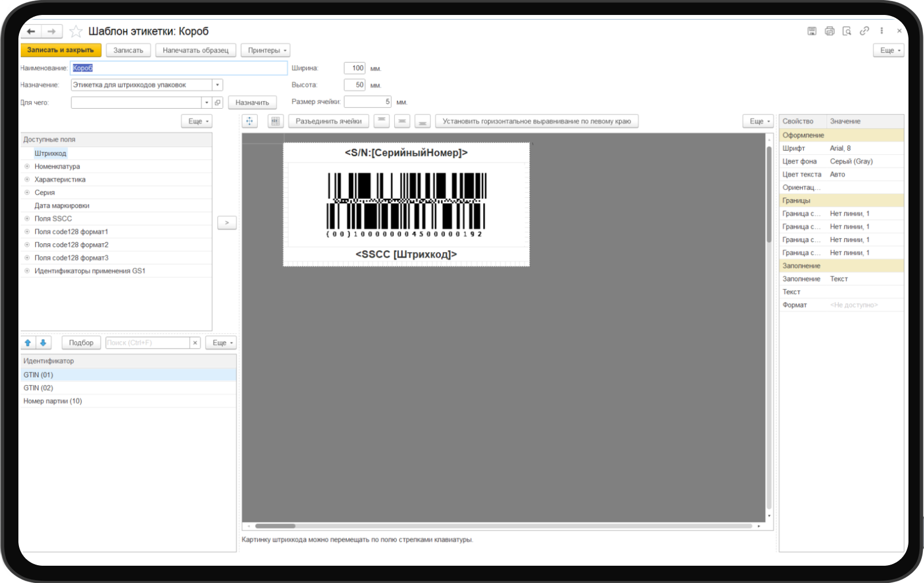Select the GTIN (02) identifier row

128,388
